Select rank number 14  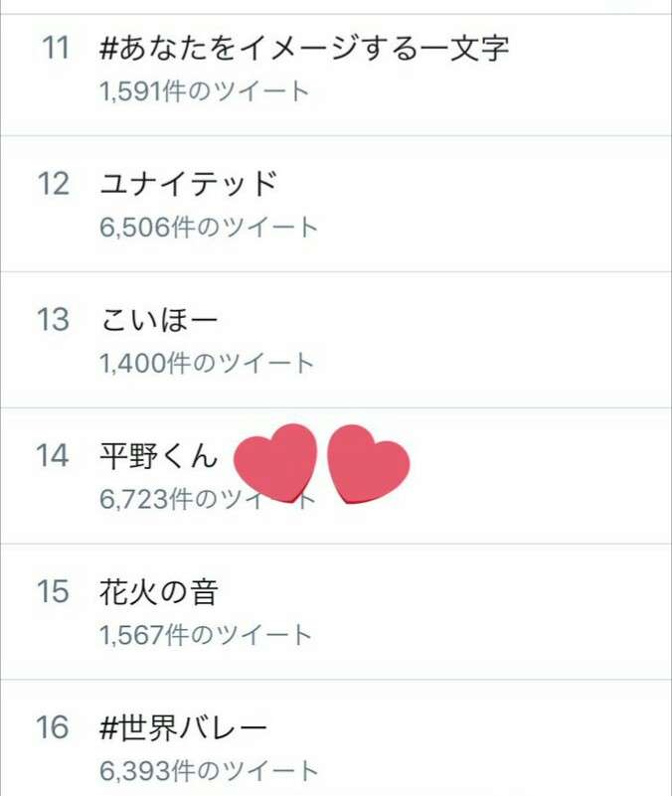click(x=53, y=455)
